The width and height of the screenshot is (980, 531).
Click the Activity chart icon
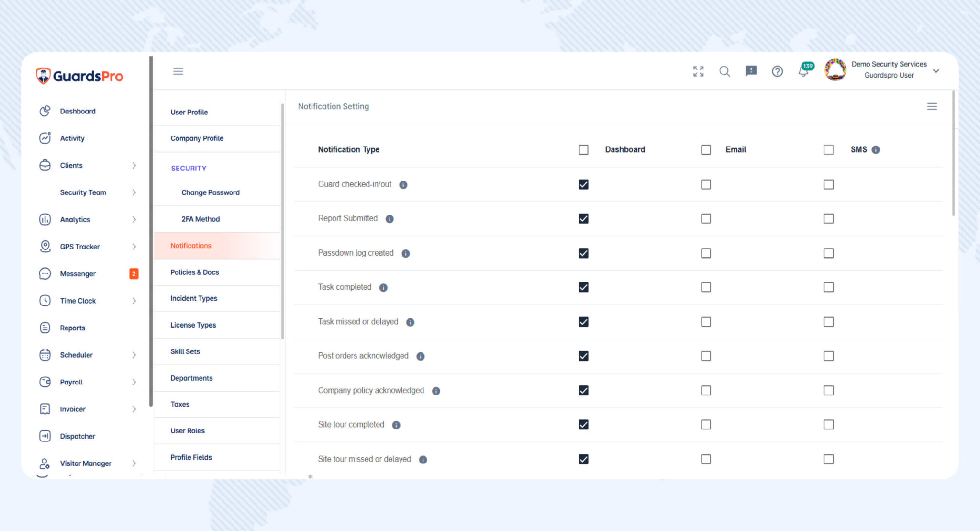[x=45, y=138]
